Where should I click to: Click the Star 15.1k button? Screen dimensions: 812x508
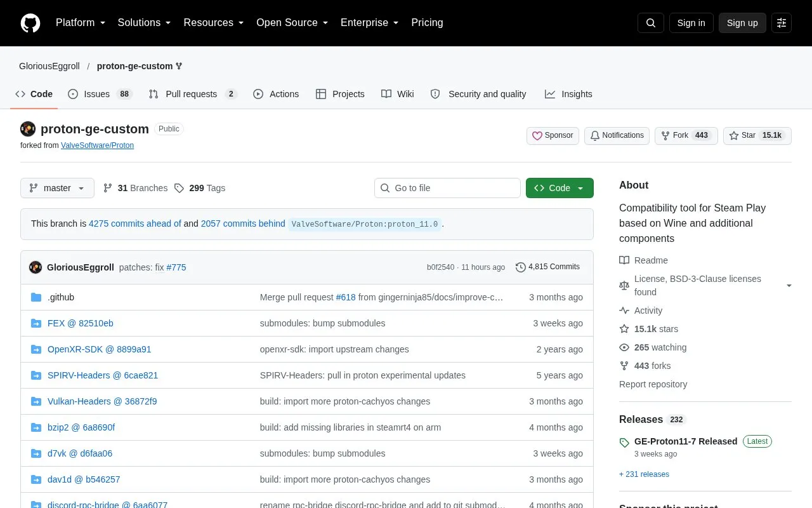point(757,136)
